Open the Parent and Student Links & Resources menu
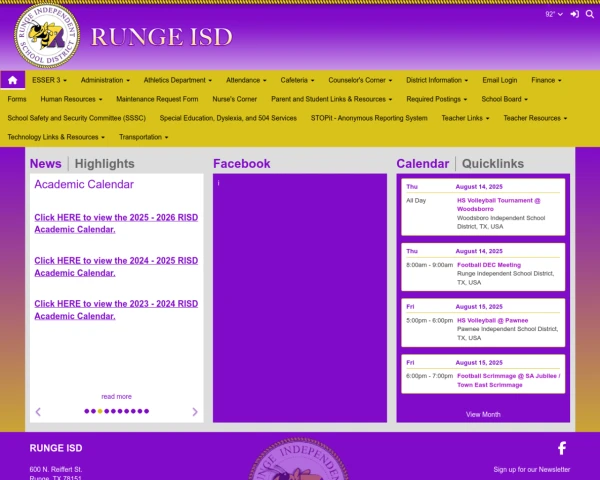The image size is (600, 480). coord(331,99)
